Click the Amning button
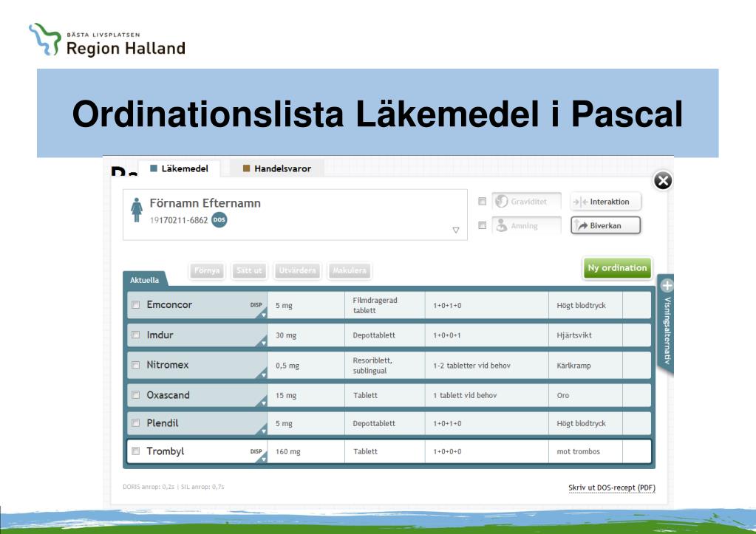 pos(526,225)
